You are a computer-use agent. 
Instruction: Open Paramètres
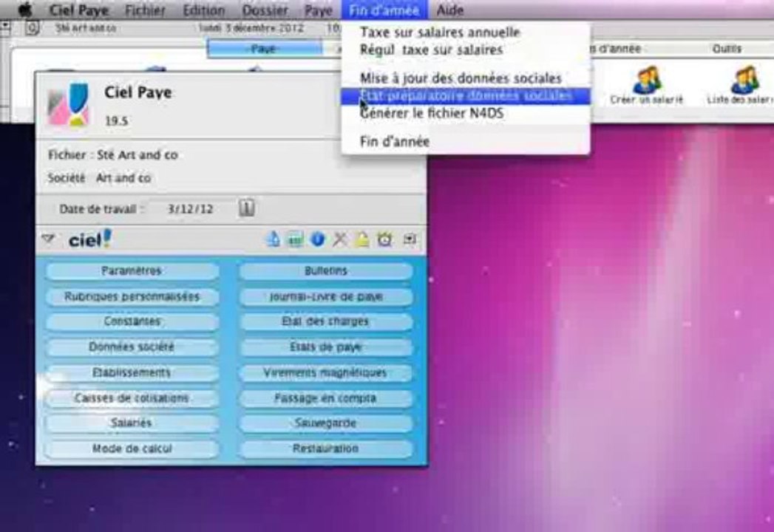132,271
